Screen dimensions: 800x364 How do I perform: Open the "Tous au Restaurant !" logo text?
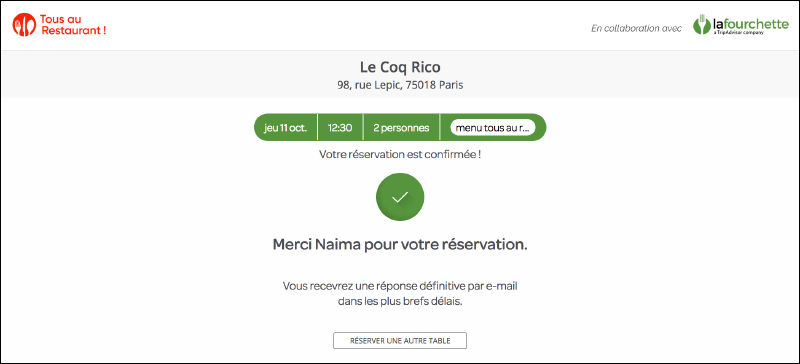[x=73, y=25]
